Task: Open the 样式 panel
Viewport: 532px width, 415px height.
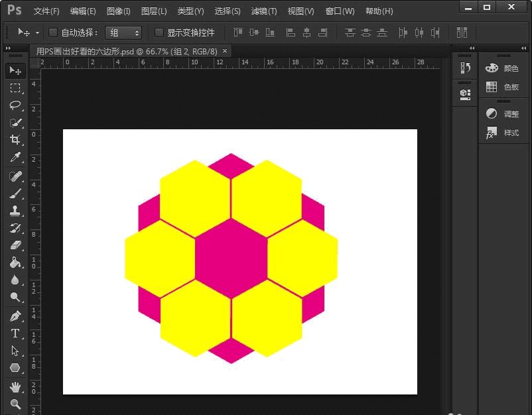Action: (x=503, y=133)
